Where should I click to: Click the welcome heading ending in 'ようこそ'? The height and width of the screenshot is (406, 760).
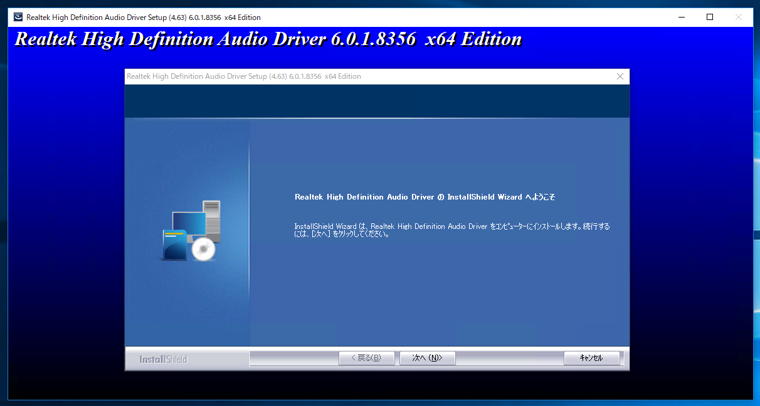(425, 197)
